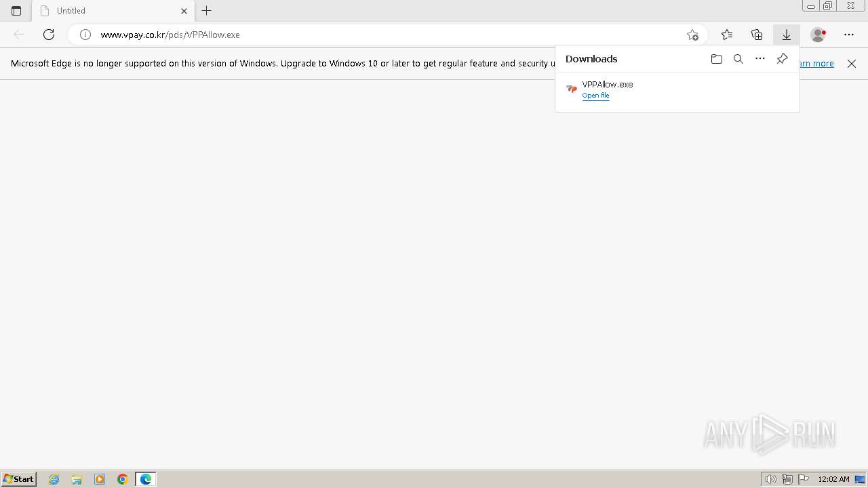Open a new tab with plus button
The width and height of the screenshot is (868, 488).
(x=207, y=11)
